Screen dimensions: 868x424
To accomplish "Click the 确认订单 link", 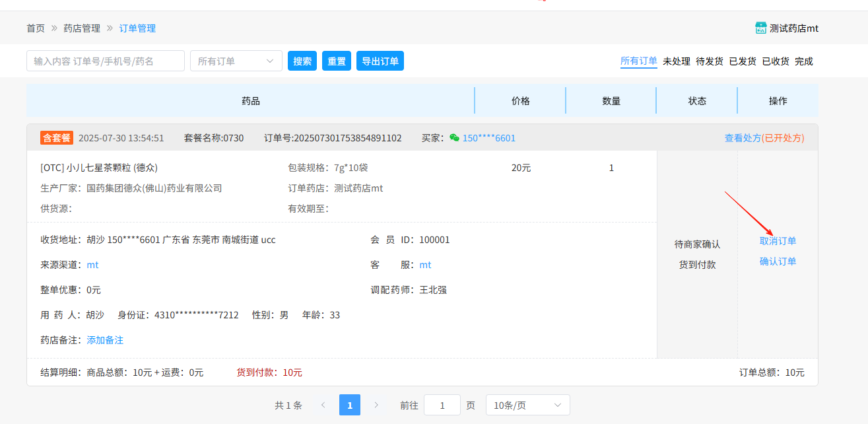I will click(778, 262).
